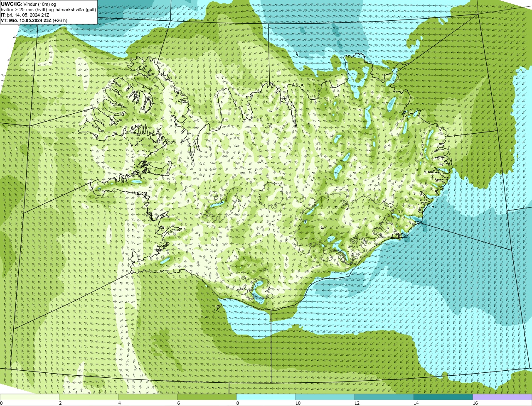Screen dimensions: 532x406
Task: Click the '6' label on the color scale
Action: (178, 403)
